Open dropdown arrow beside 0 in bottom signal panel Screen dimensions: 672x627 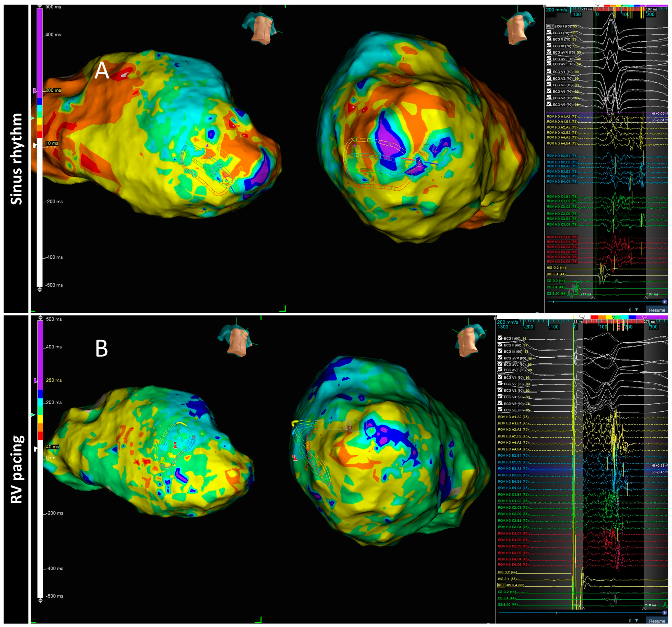point(637,621)
